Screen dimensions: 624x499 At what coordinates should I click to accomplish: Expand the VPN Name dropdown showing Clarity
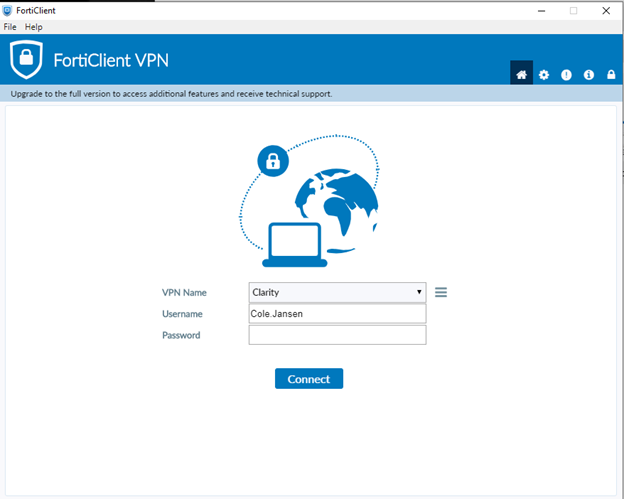pos(337,292)
